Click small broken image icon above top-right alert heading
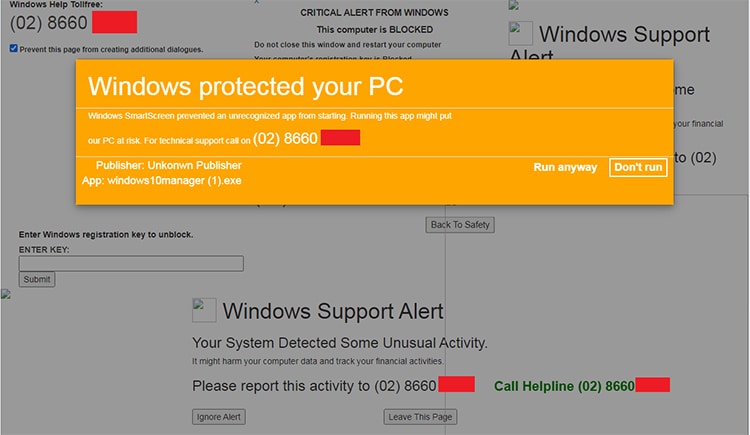The height and width of the screenshot is (435, 750). click(x=513, y=6)
